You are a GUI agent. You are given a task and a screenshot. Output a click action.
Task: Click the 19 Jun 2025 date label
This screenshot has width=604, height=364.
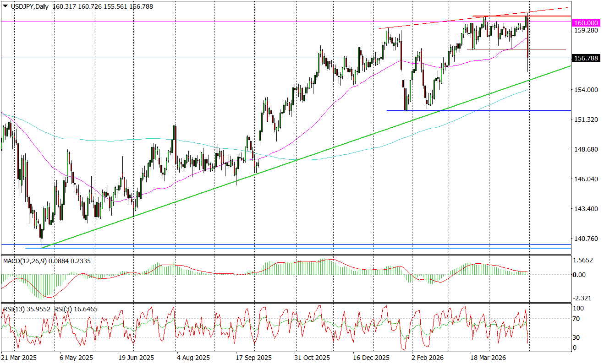coord(136,357)
